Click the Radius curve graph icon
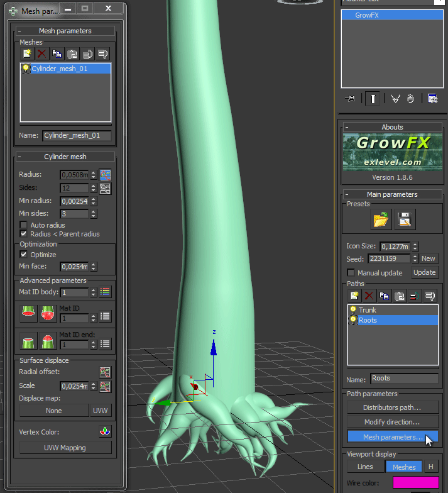The width and height of the screenshot is (448, 493). tap(105, 174)
